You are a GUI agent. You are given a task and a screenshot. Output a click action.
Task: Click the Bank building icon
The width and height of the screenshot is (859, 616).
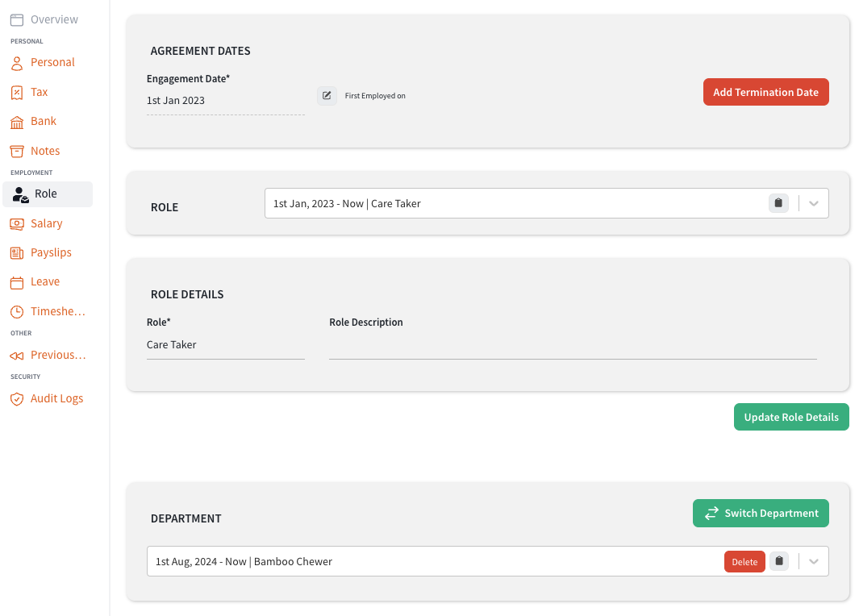[x=17, y=122]
